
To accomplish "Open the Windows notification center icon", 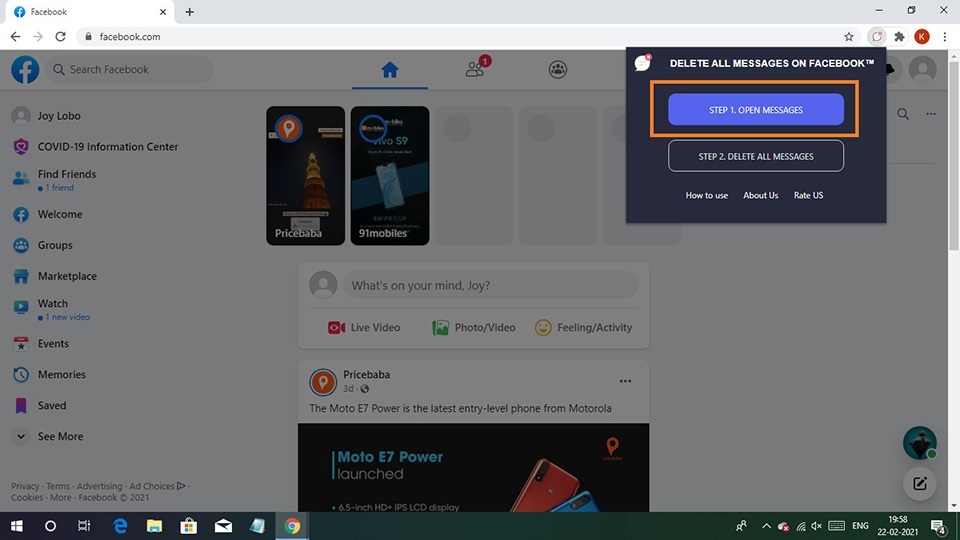I will [x=938, y=526].
